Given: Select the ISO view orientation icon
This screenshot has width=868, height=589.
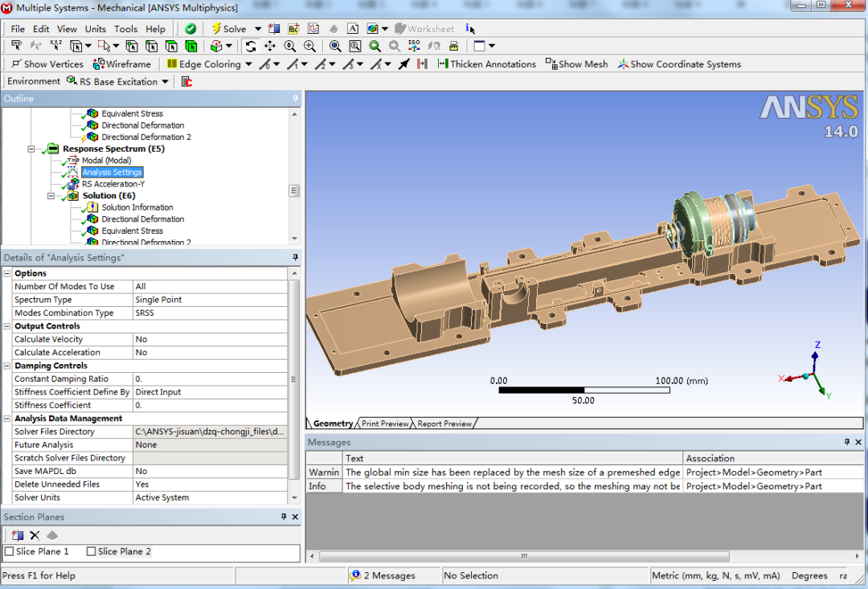Looking at the screenshot, I should coord(412,46).
